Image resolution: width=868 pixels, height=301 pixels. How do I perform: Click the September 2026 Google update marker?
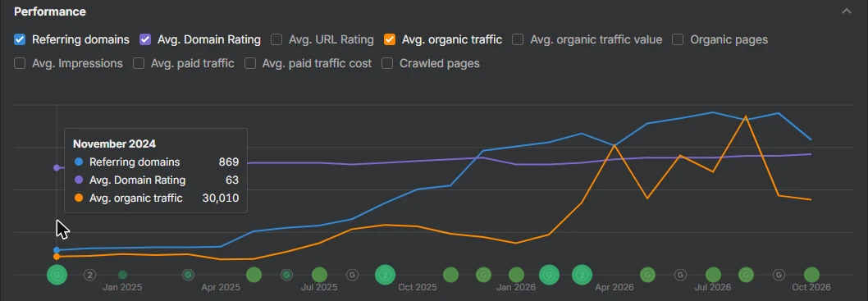[x=779, y=275]
